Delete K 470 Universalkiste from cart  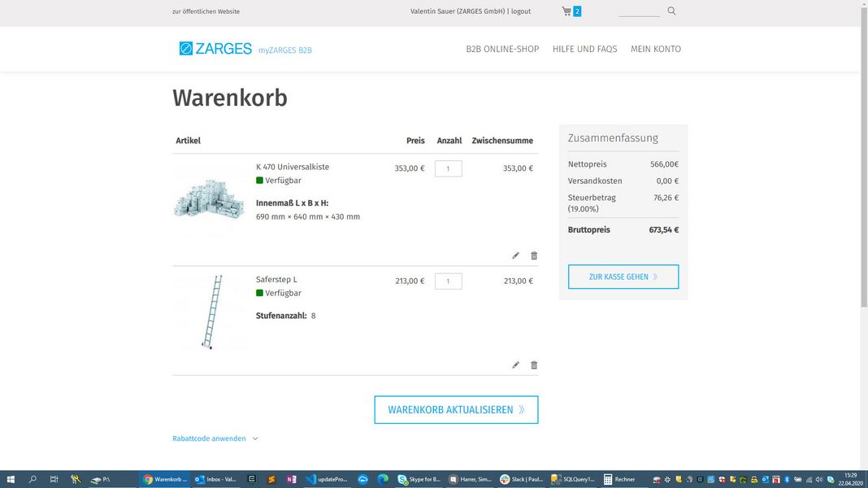(x=534, y=255)
